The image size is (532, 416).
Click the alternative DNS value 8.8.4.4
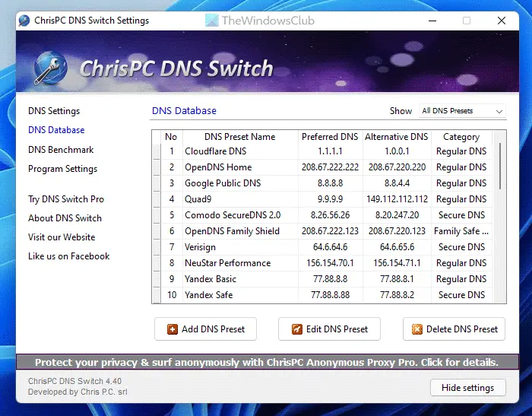point(397,183)
